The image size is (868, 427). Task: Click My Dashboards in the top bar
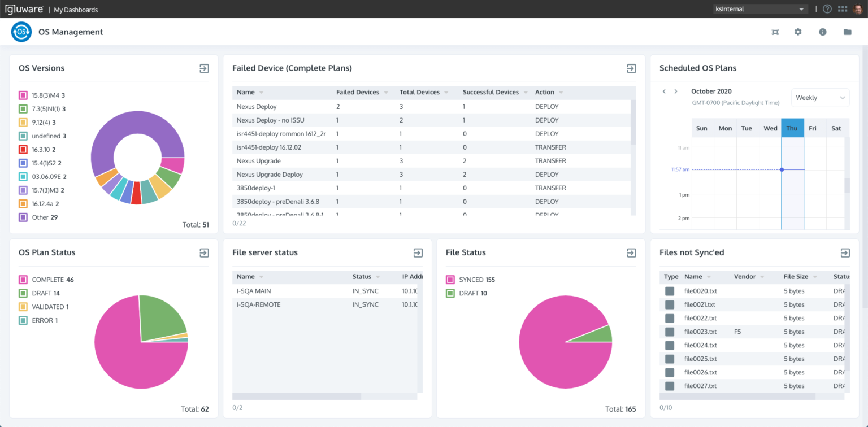pos(75,9)
